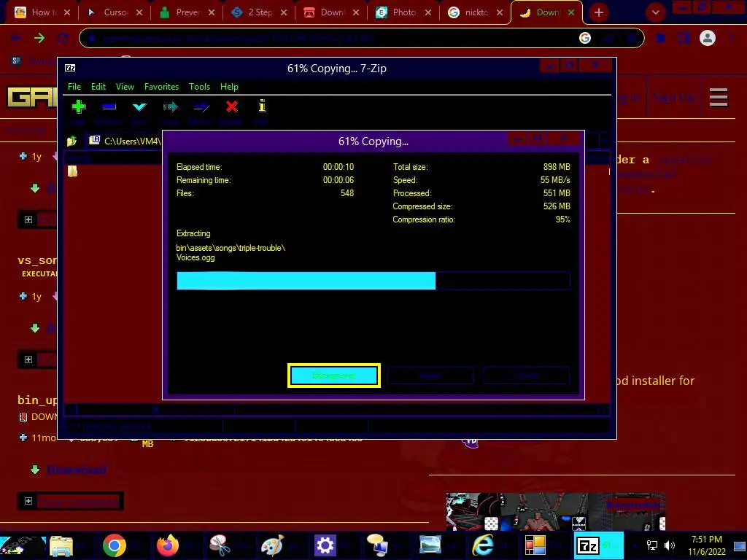747x560 pixels.
Task: Click the '55 MB/s' speed value
Action: pos(555,180)
